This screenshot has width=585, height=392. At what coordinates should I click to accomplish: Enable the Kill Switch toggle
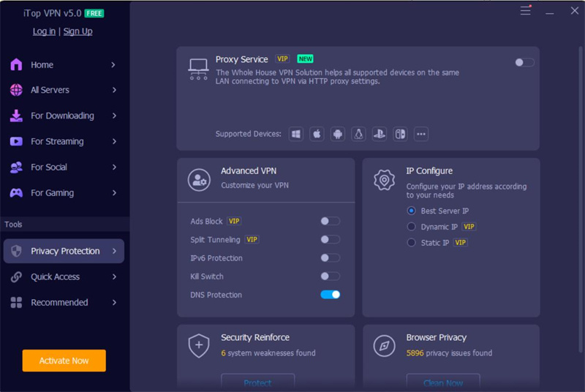(331, 276)
